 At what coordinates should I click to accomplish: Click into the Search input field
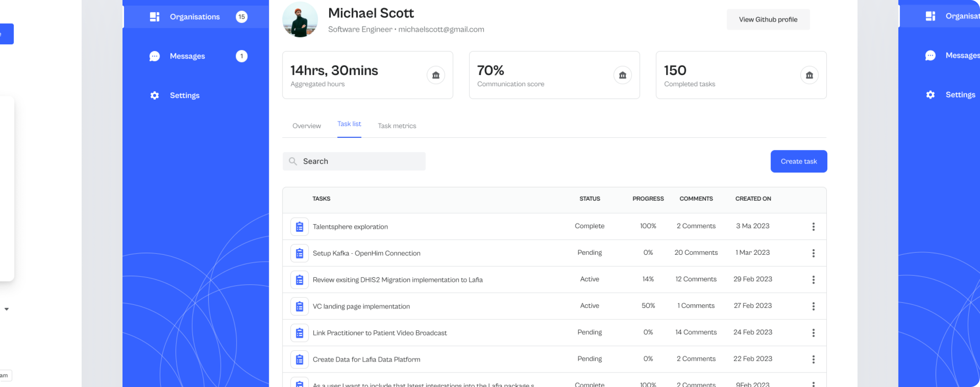coord(361,161)
